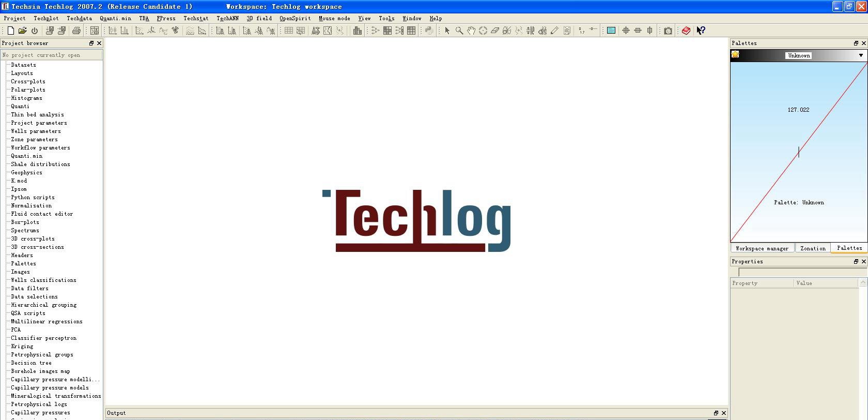868x420 pixels.
Task: Click the buildings chart toolbar icon
Action: [x=357, y=31]
